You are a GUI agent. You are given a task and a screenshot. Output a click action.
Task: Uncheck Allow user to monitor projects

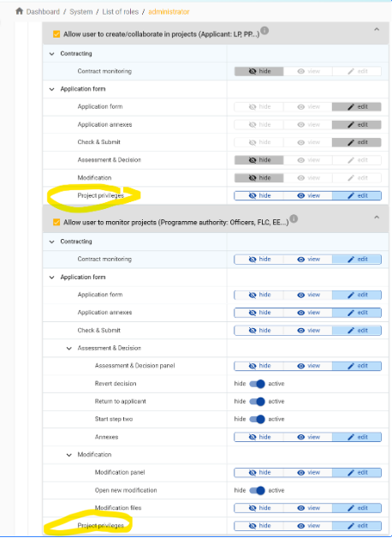[56, 223]
